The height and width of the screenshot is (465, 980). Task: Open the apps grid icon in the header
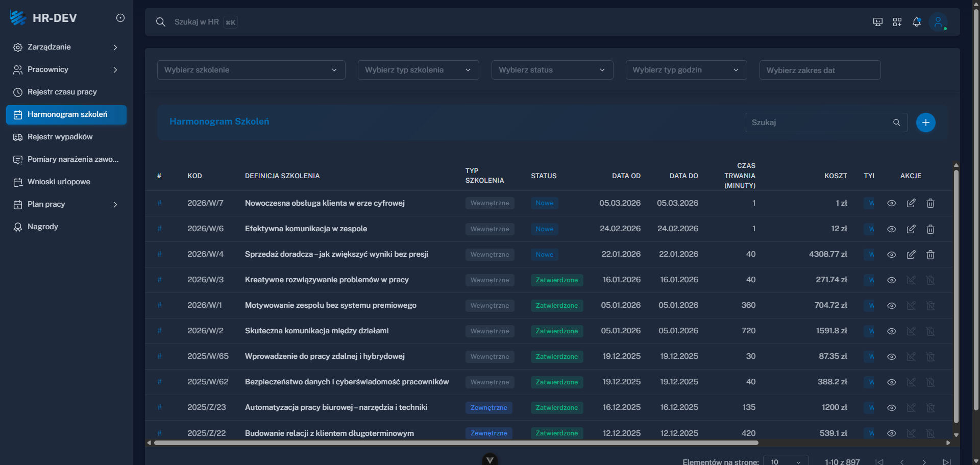(x=897, y=21)
